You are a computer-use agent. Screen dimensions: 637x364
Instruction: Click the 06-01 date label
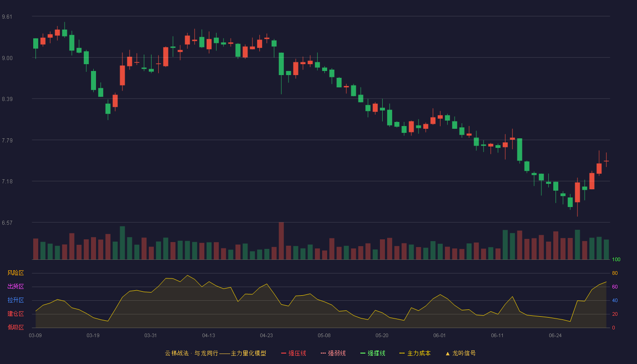(x=440, y=335)
